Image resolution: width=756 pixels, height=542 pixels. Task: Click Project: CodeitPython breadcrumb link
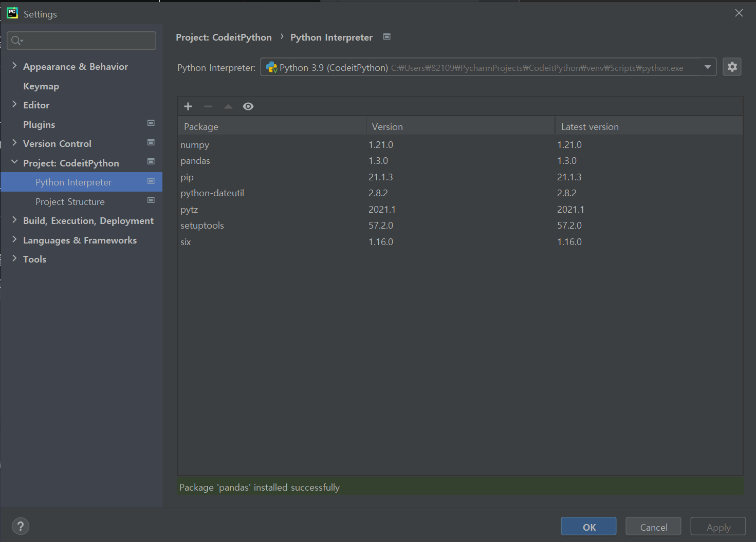(224, 38)
